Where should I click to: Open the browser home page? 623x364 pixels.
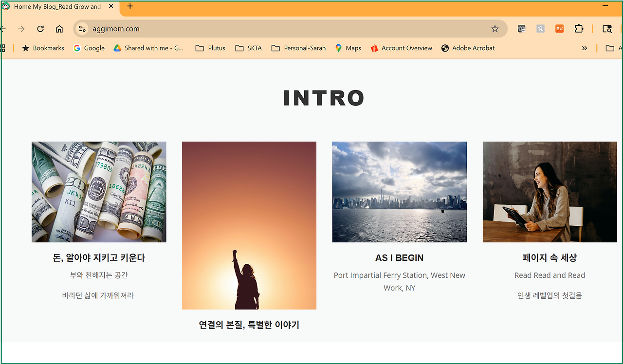[59, 29]
